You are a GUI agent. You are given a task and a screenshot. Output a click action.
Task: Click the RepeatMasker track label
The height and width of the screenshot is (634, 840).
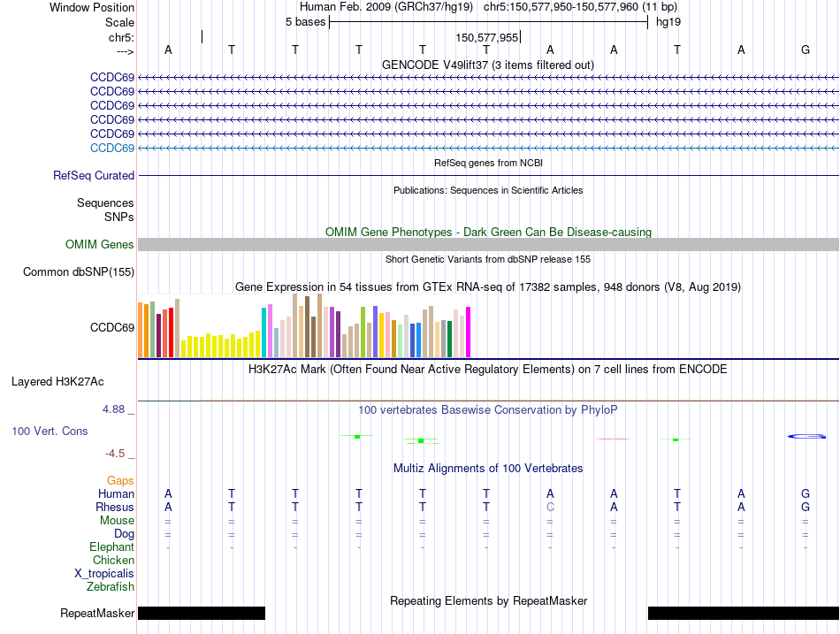[97, 613]
